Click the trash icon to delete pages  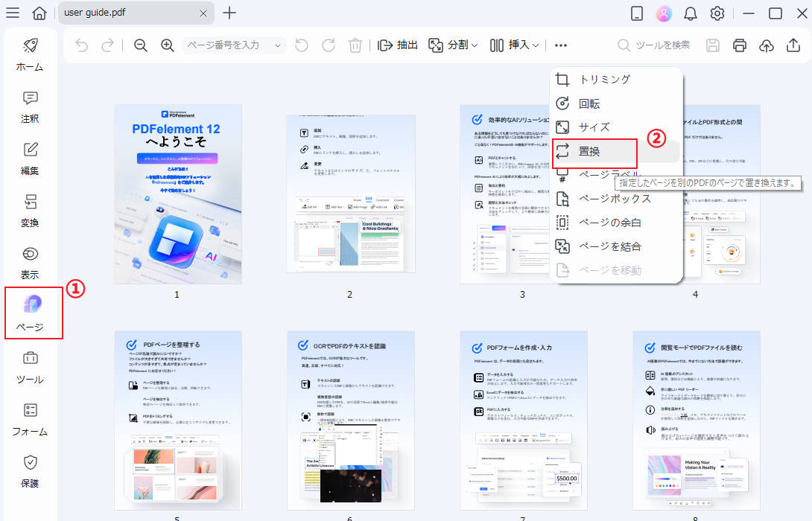click(x=355, y=45)
